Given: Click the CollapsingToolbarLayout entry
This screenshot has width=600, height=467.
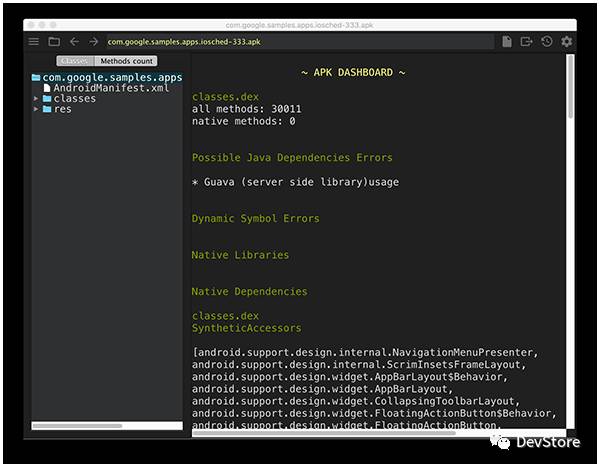Looking at the screenshot, I should click(x=356, y=401).
